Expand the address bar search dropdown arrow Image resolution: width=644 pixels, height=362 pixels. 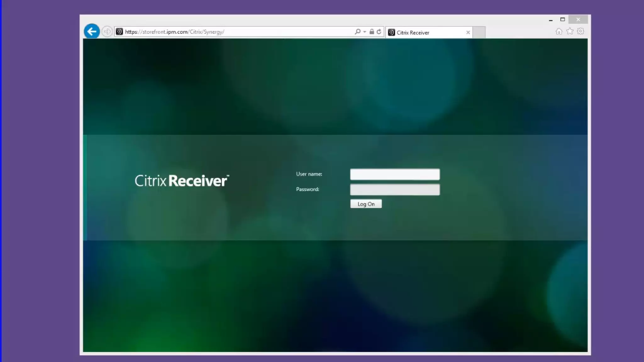[364, 32]
